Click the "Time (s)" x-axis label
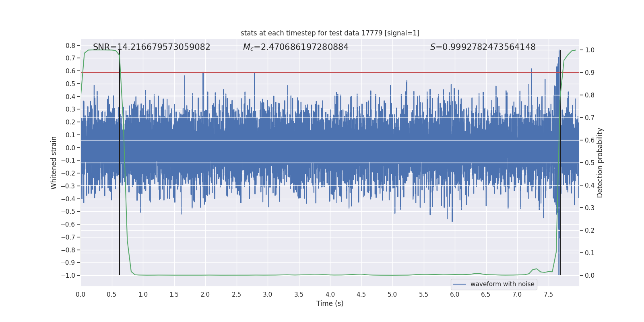This screenshot has width=644, height=322. 330,303
